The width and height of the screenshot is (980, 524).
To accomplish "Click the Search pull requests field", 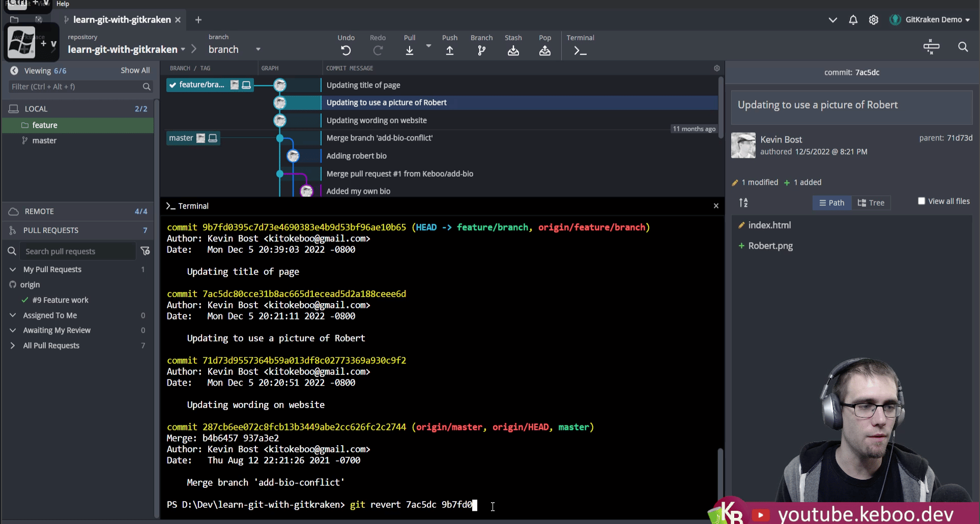I will click(x=78, y=251).
